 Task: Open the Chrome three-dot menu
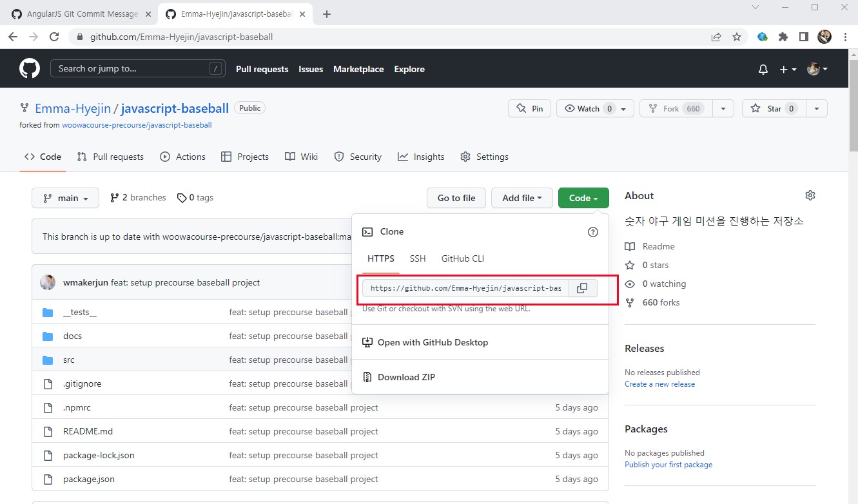(845, 37)
